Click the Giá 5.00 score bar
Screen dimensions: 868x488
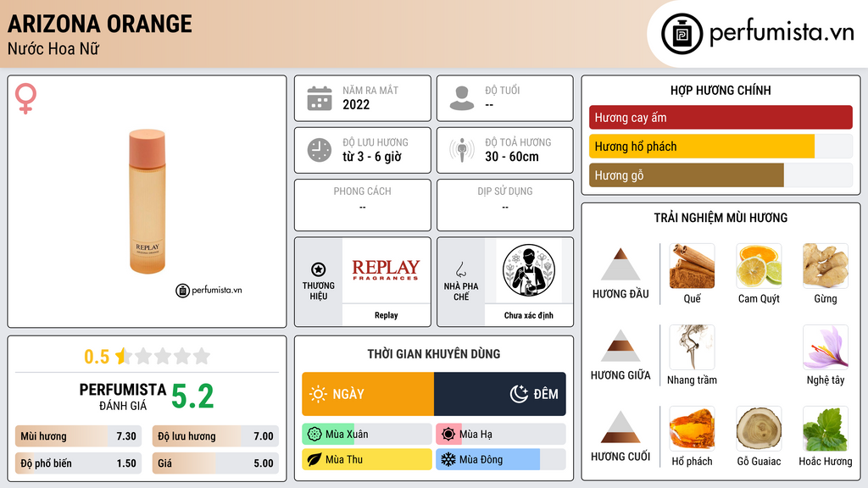pos(215,463)
